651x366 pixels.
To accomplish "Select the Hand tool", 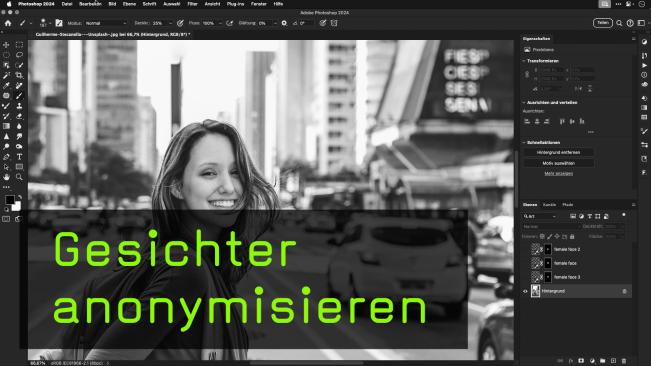I will pyautogui.click(x=6, y=177).
